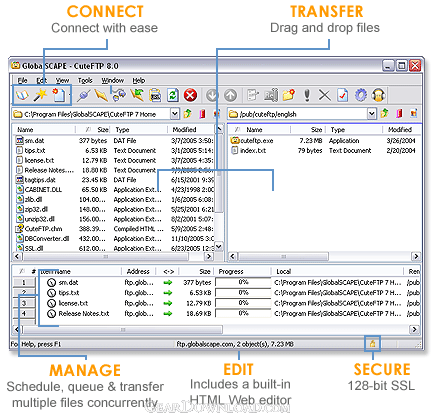Click the gray Upload arrow icon
This screenshot has height=416, width=437.
click(x=230, y=96)
